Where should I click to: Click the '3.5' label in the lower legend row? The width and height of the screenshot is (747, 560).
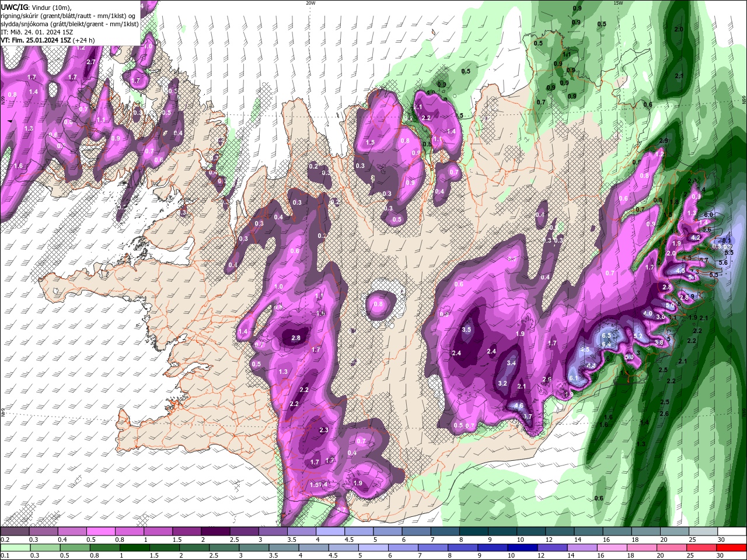click(273, 556)
